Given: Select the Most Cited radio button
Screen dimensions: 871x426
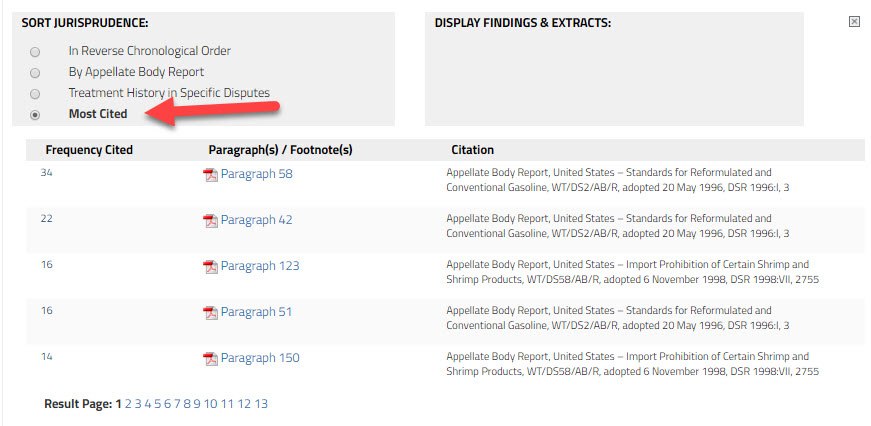Looking at the screenshot, I should 35,115.
